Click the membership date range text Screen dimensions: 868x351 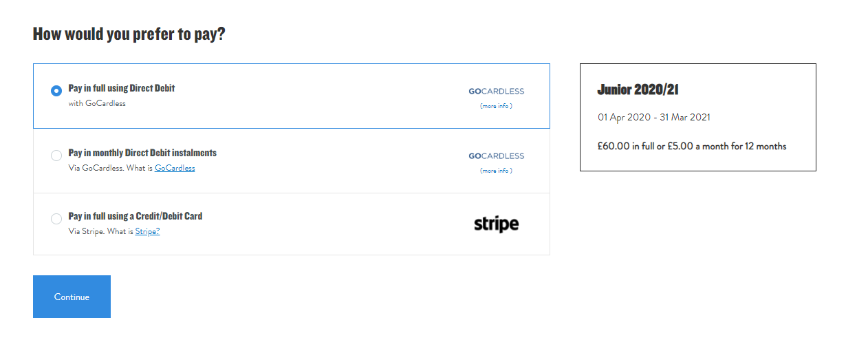[653, 117]
